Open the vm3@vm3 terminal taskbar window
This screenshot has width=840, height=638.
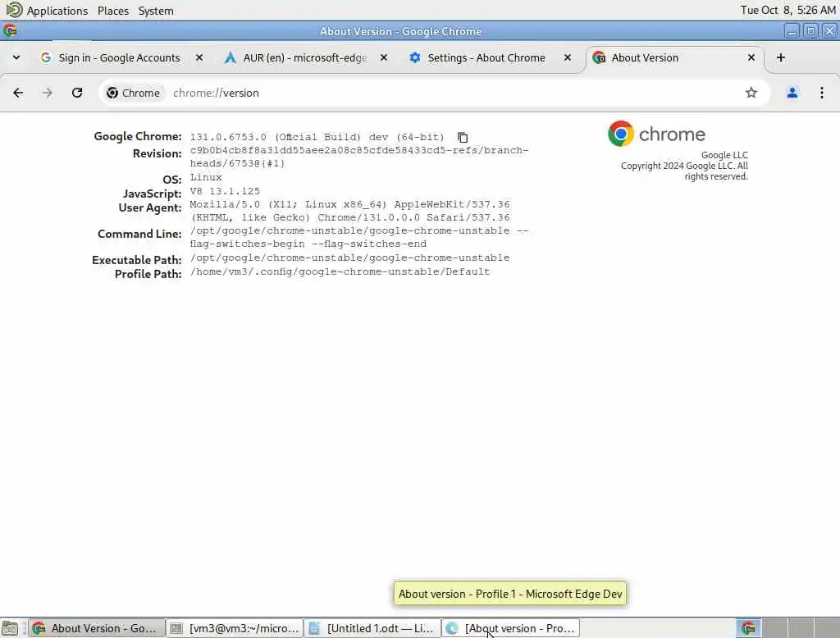pos(234,628)
